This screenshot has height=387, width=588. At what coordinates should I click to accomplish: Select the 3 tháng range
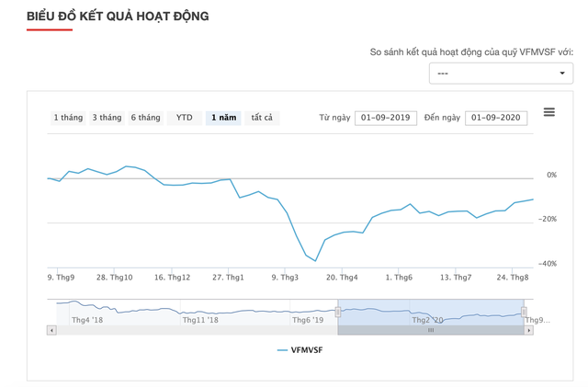click(x=107, y=118)
